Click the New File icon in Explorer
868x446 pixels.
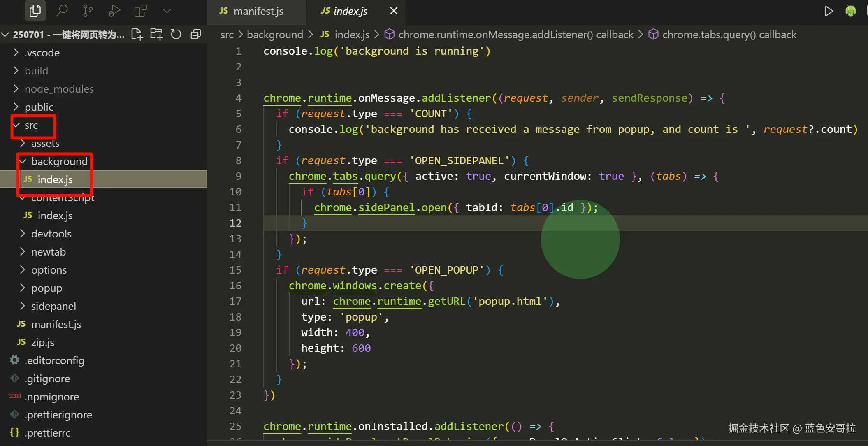point(137,34)
